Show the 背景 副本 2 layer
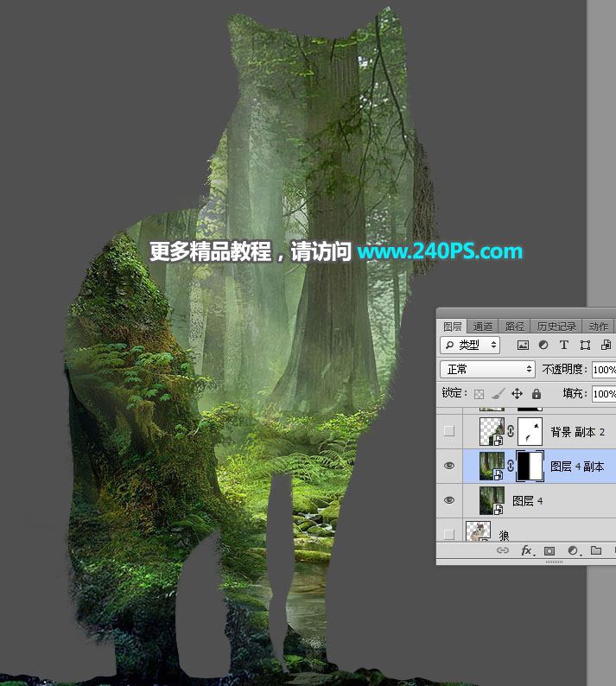616x686 pixels. pyautogui.click(x=448, y=431)
